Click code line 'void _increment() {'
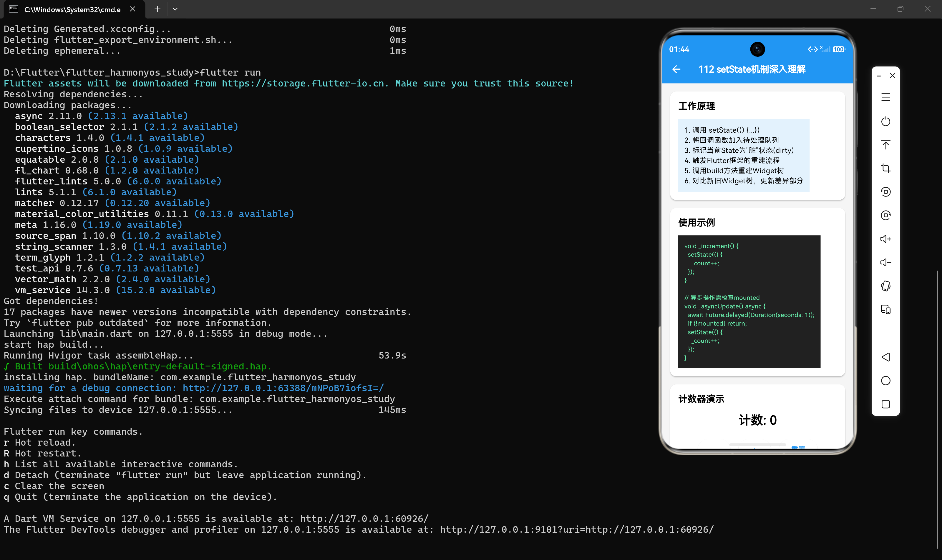This screenshot has width=942, height=560. pos(711,246)
